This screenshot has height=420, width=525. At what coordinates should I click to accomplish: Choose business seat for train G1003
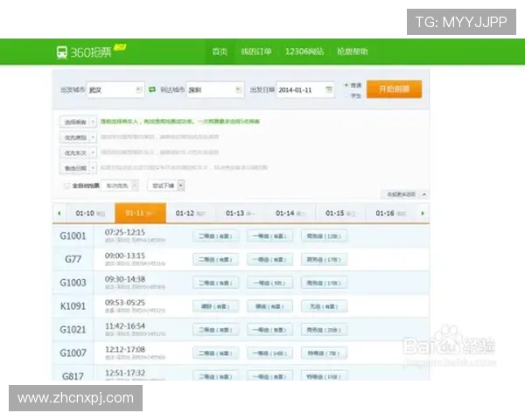click(324, 283)
